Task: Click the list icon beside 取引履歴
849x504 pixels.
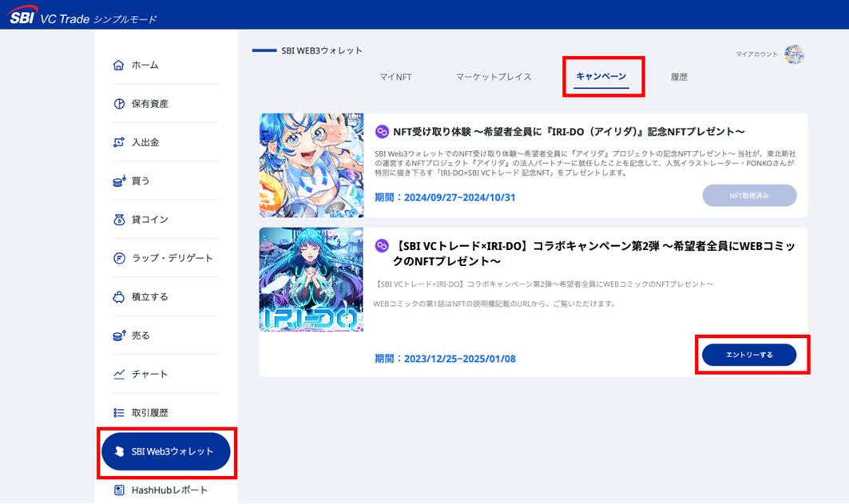Action: [118, 413]
